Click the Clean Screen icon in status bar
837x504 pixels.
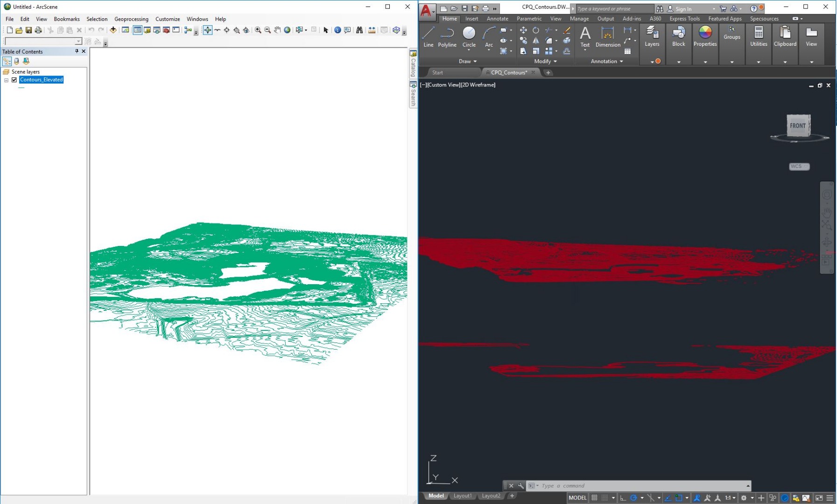tap(819, 498)
